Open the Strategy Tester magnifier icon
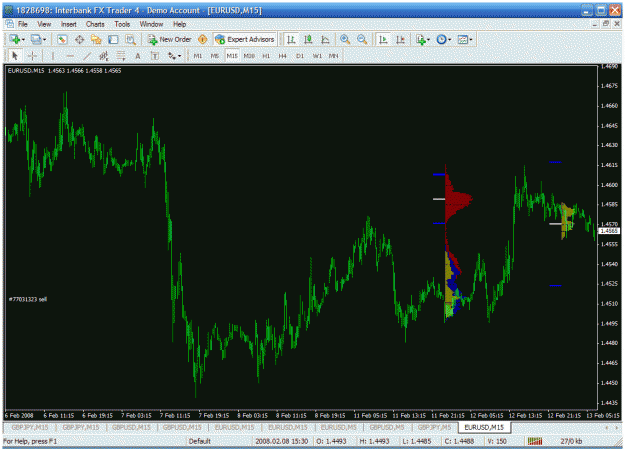The width and height of the screenshot is (625, 449). point(130,39)
